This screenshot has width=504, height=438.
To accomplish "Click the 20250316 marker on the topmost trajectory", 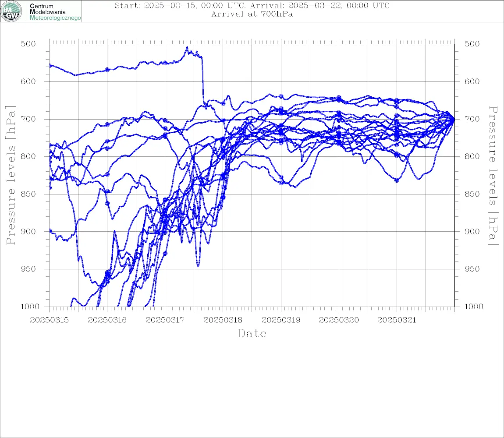I will [x=107, y=69].
